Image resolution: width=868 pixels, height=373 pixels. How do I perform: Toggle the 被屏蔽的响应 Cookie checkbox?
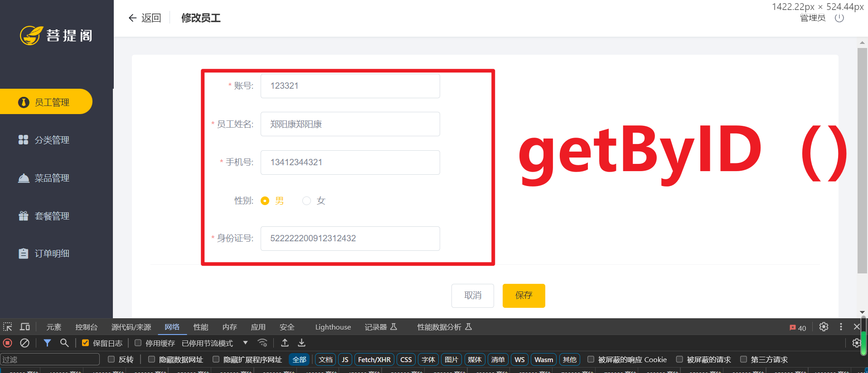591,359
